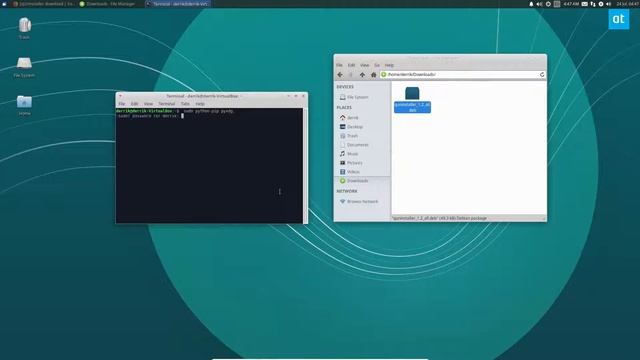Click the volume icon left of the date

[x=609, y=4]
